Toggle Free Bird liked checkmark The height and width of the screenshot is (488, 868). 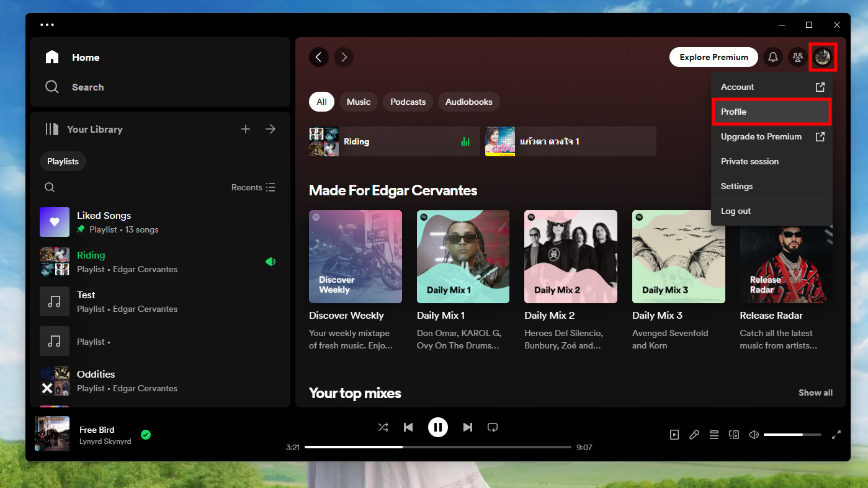[146, 435]
